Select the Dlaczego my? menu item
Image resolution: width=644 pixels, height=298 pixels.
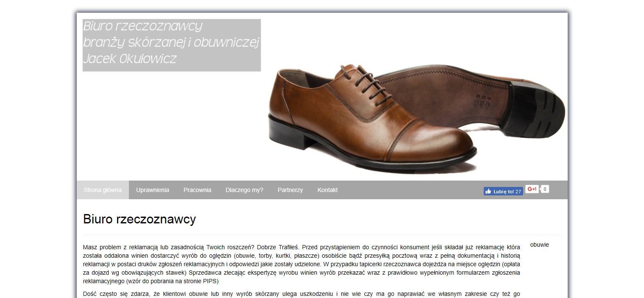(x=244, y=190)
